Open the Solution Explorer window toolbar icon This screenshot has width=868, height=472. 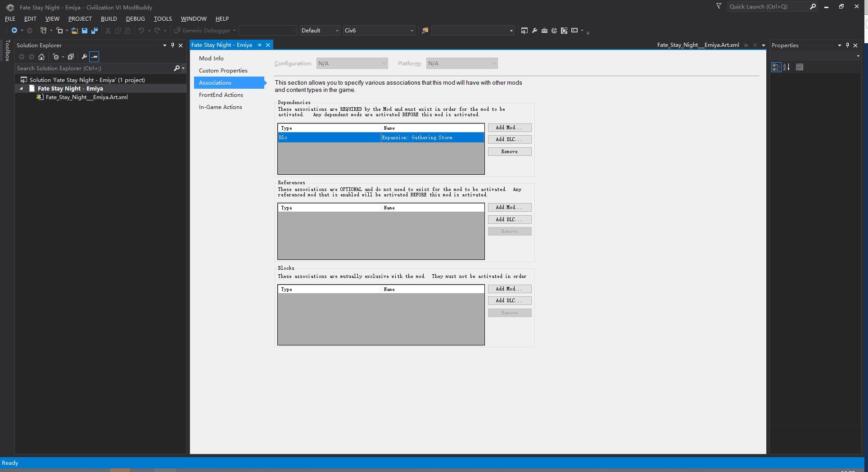tap(524, 30)
